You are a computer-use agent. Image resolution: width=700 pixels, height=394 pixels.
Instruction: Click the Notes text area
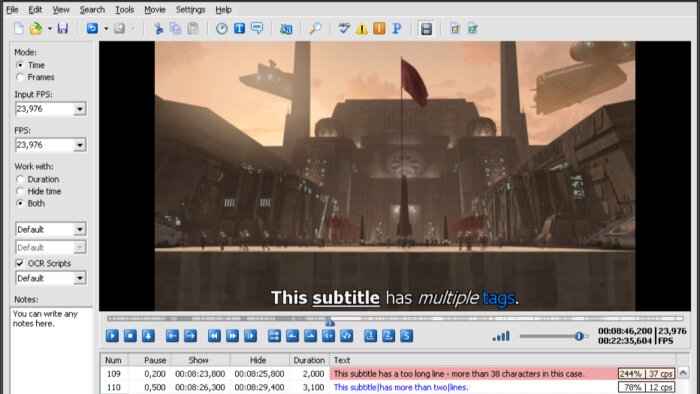pos(51,350)
